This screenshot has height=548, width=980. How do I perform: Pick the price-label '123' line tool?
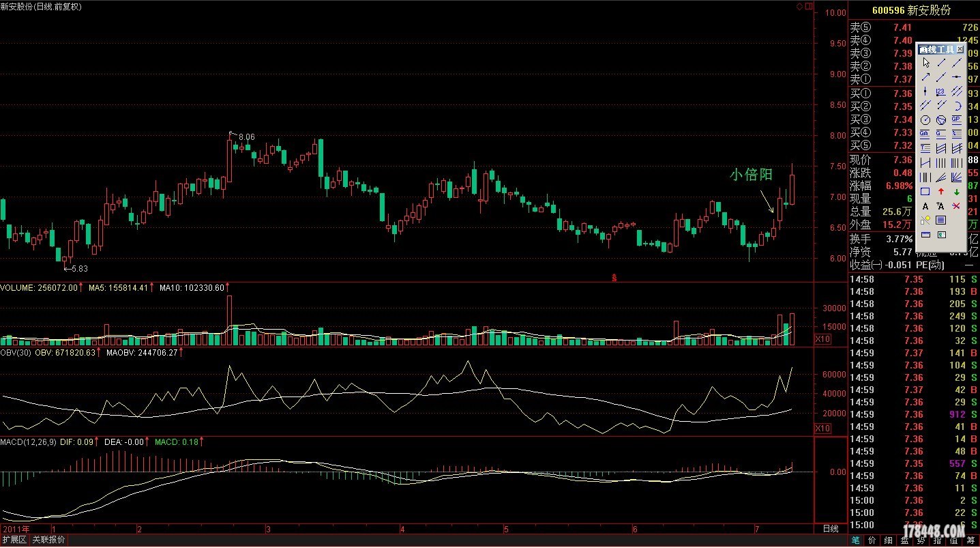(941, 91)
